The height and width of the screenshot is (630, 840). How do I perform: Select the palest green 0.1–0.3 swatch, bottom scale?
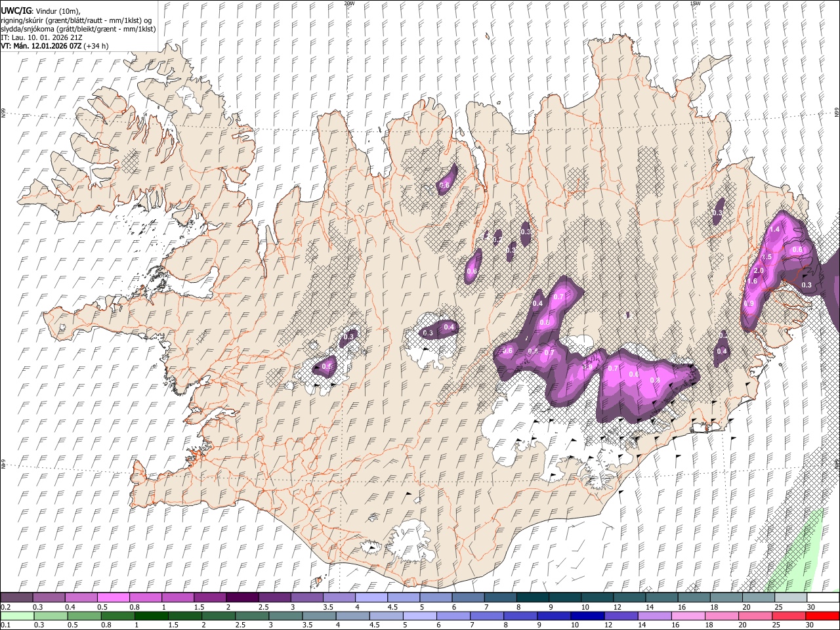pyautogui.click(x=17, y=616)
